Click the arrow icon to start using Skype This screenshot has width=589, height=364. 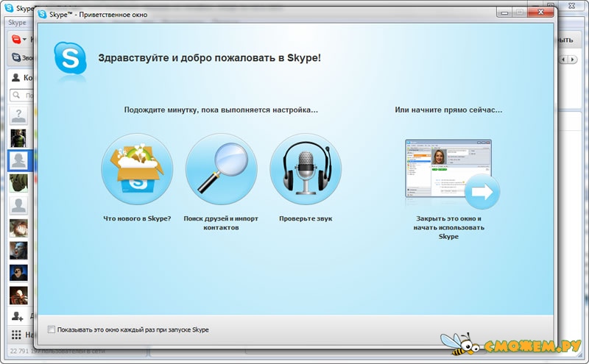tap(482, 192)
